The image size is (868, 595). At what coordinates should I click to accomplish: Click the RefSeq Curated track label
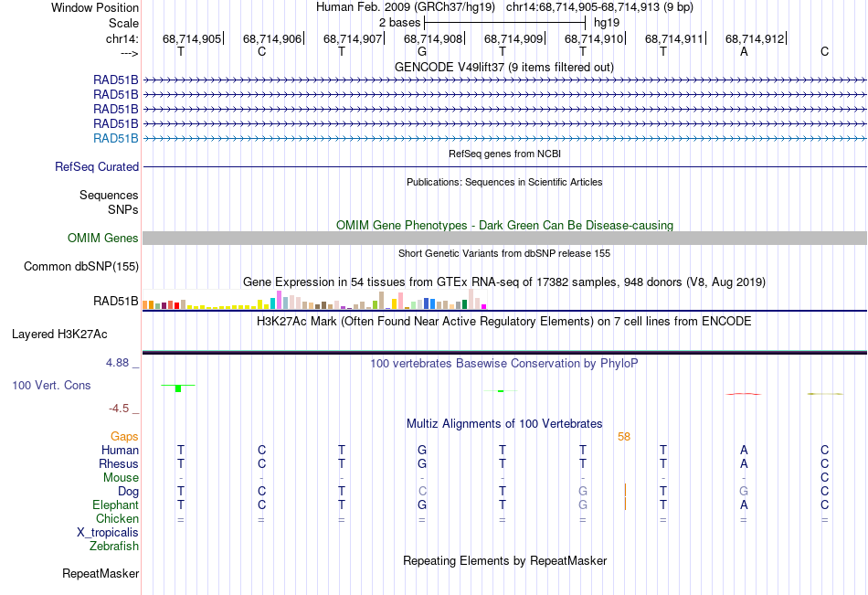(97, 166)
